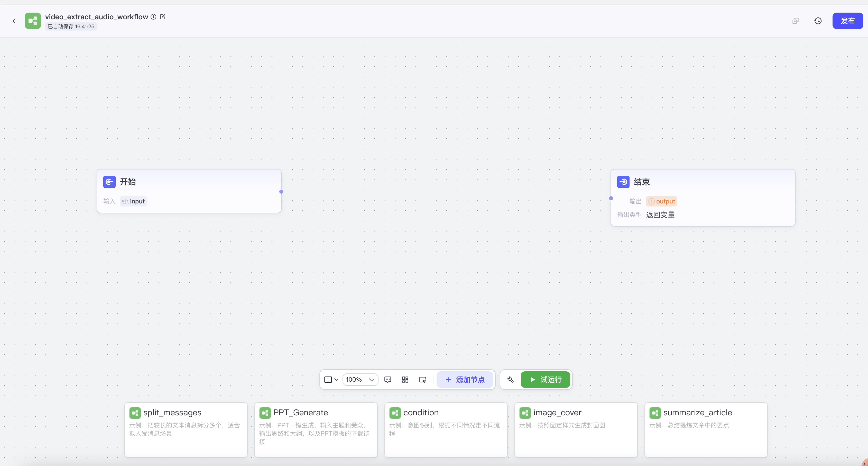Click 输出类型 label in 结束 node
Screen dimensions: 868x466
tap(629, 215)
